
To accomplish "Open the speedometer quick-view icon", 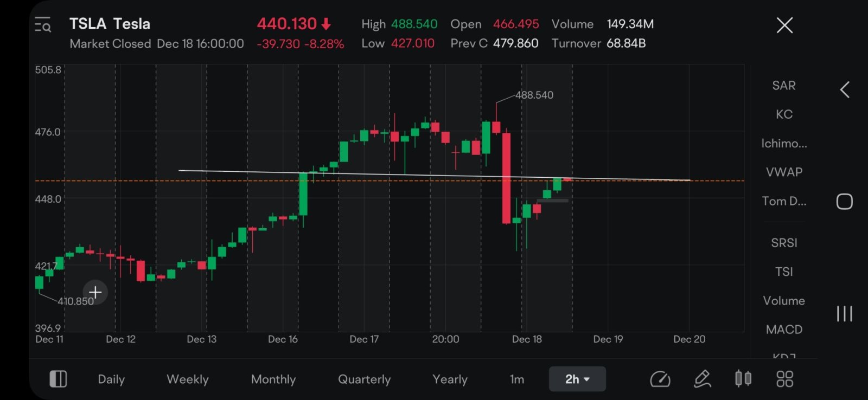I will tap(660, 379).
